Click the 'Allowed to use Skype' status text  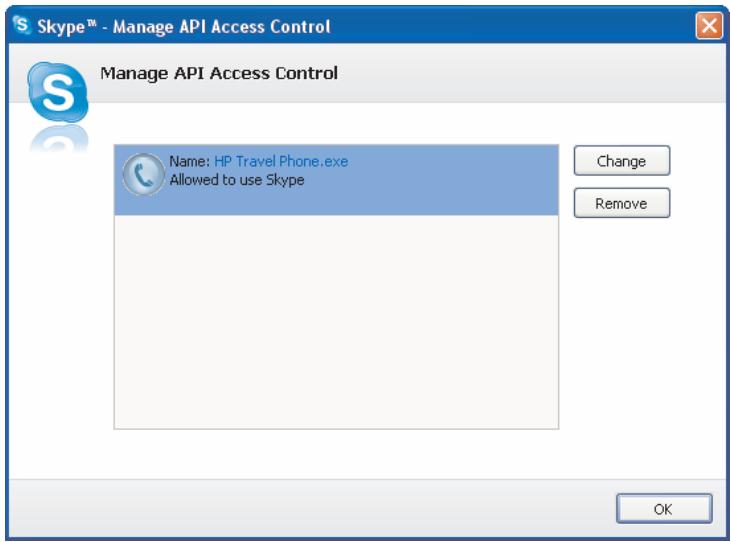tap(237, 180)
